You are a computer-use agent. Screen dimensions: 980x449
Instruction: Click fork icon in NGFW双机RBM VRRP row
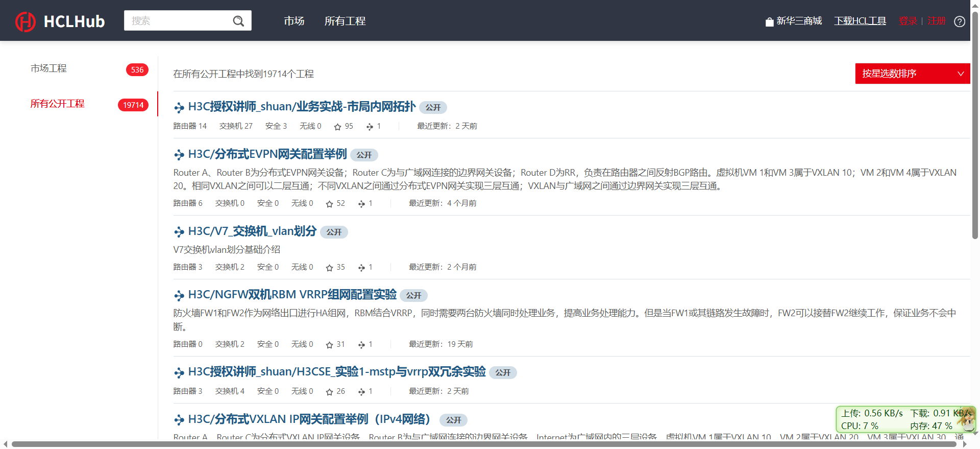click(x=361, y=345)
